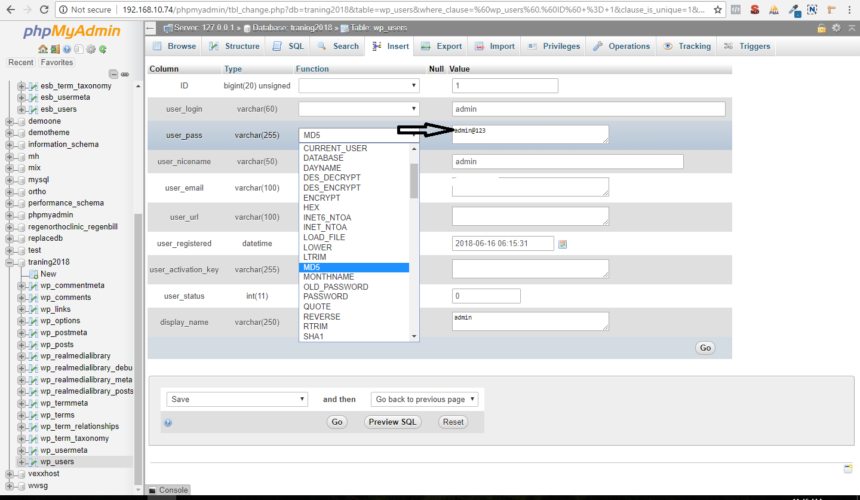Click Go button next to Preview SQL
Viewport: 860px width, 500px height.
[x=337, y=422]
